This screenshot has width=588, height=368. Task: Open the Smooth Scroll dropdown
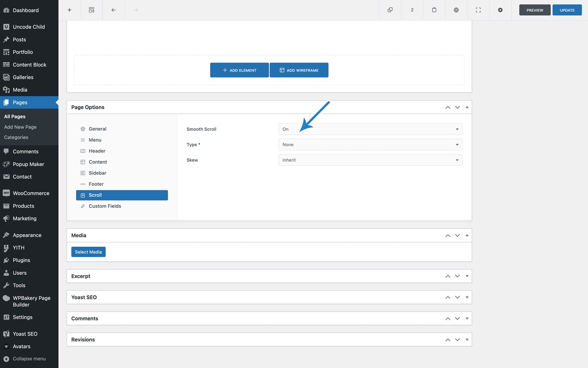(370, 129)
